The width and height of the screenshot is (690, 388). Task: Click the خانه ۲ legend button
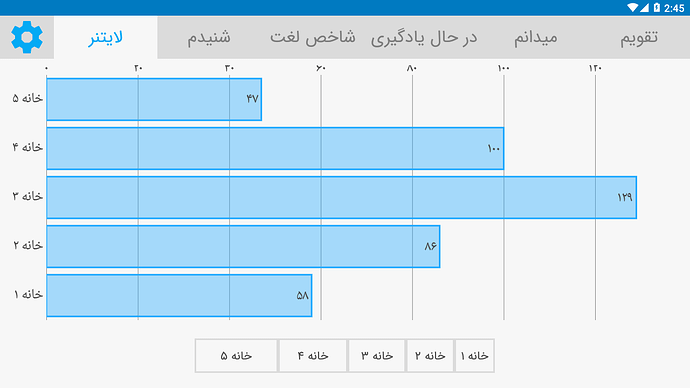coord(430,355)
